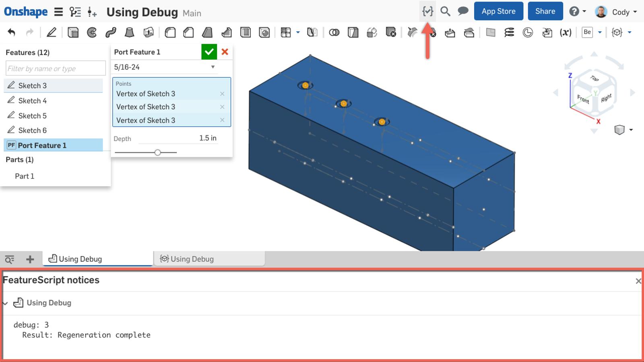This screenshot has width=644, height=362.
Task: Open the 5/16-24 size dropdown
Action: coord(213,67)
